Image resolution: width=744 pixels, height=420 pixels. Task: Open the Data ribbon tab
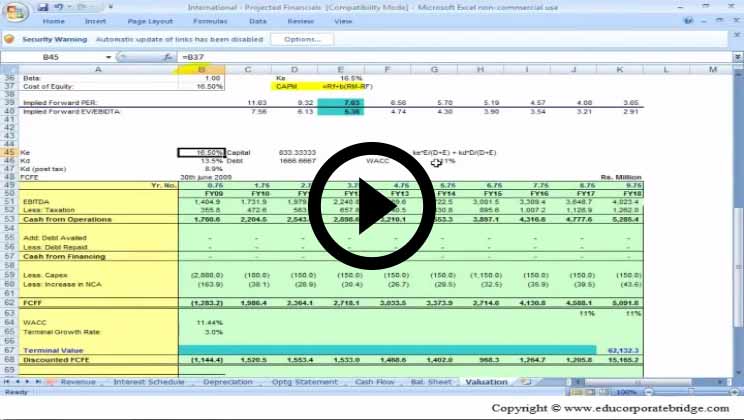(258, 21)
